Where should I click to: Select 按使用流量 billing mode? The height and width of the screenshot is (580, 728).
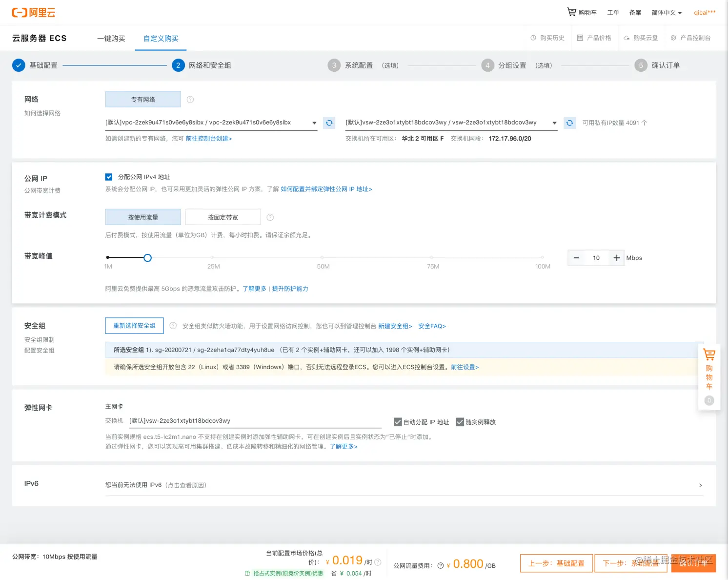143,217
